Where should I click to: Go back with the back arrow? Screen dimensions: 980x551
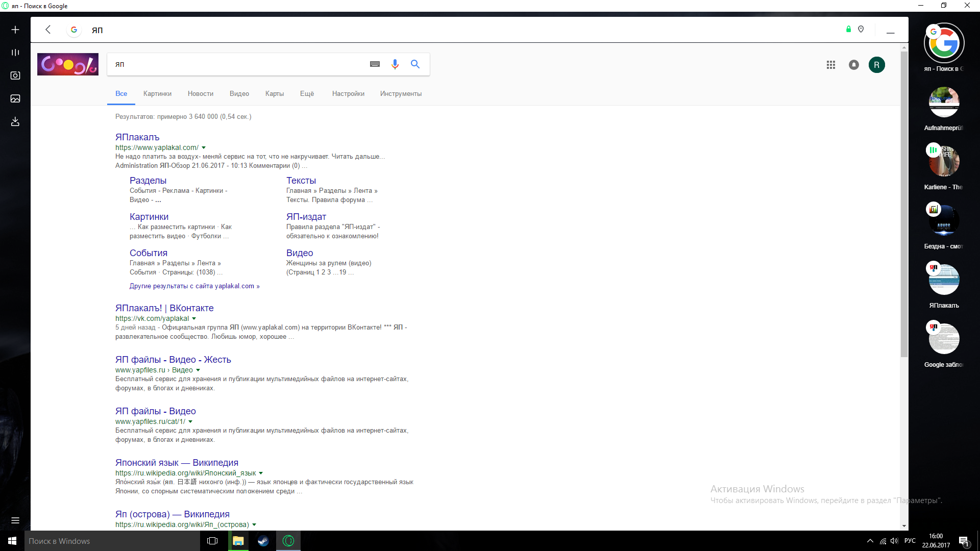click(x=48, y=30)
